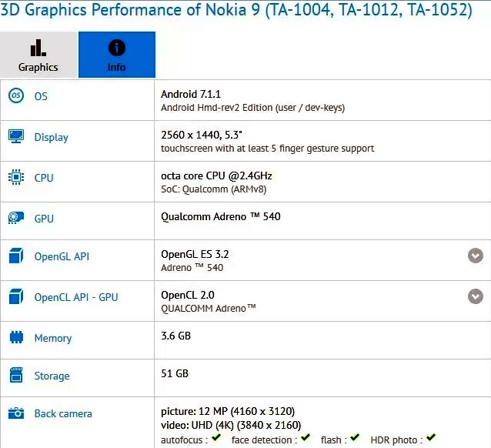Select the Info tab

[x=117, y=55]
